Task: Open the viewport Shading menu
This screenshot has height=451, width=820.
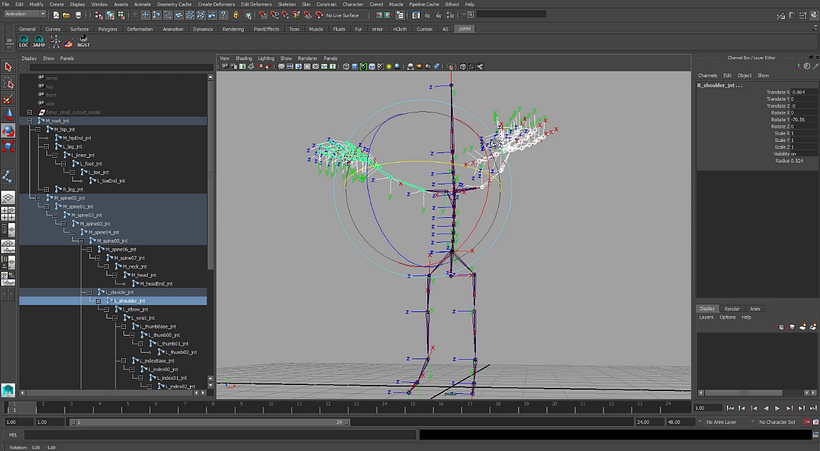Action: [x=243, y=58]
